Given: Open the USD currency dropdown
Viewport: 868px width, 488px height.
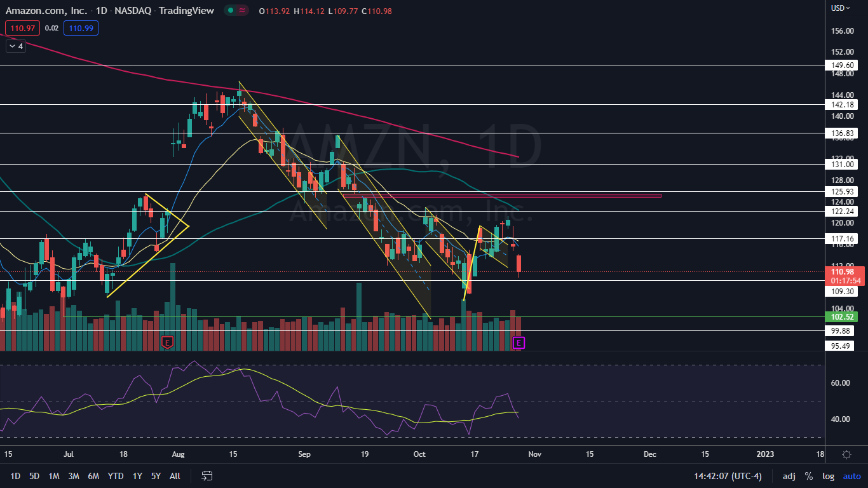Looking at the screenshot, I should pyautogui.click(x=841, y=8).
